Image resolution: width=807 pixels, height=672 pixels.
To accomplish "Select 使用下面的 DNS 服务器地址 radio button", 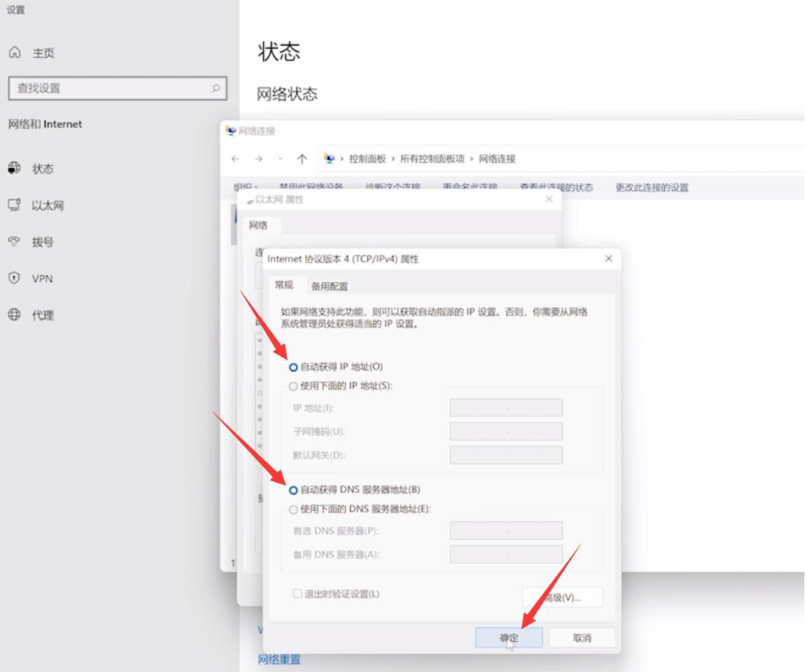I will [294, 509].
